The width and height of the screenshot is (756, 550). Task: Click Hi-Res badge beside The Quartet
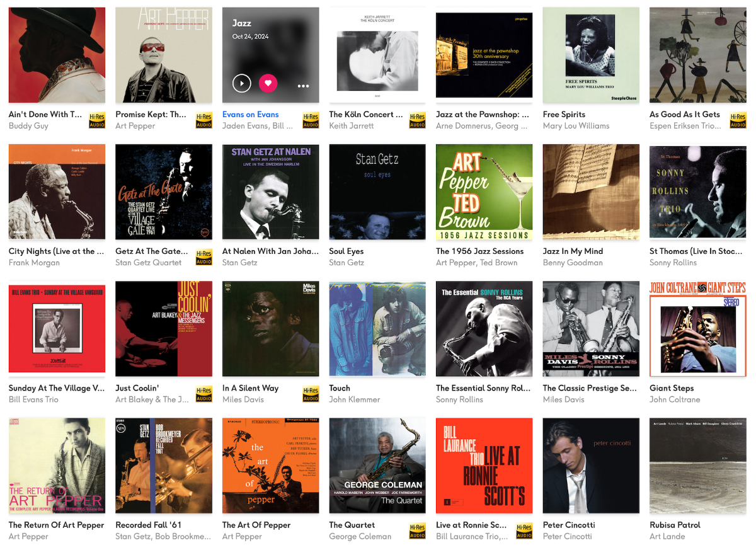(418, 531)
